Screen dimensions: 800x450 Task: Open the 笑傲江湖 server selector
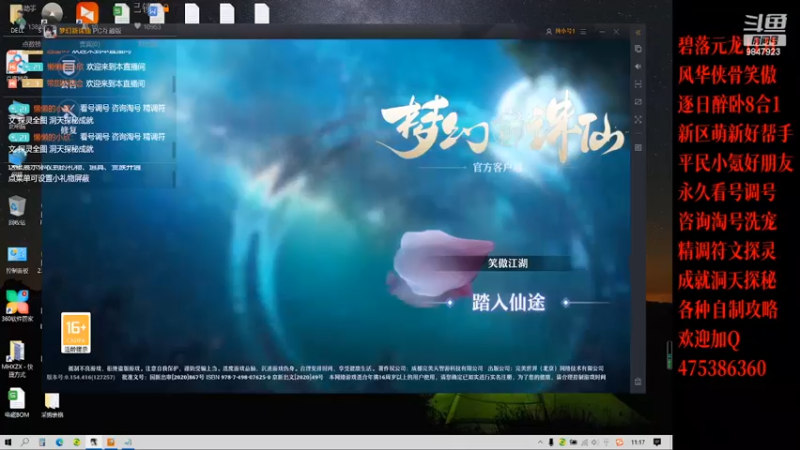coord(508,263)
